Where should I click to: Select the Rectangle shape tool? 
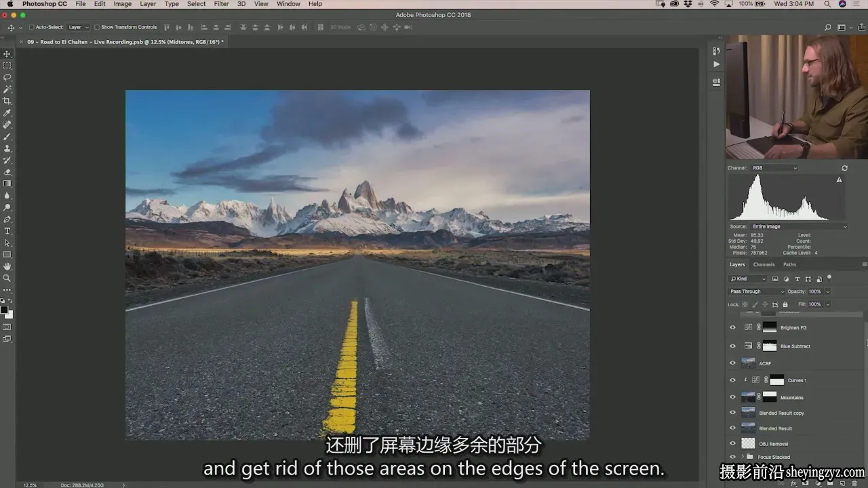pos(7,254)
